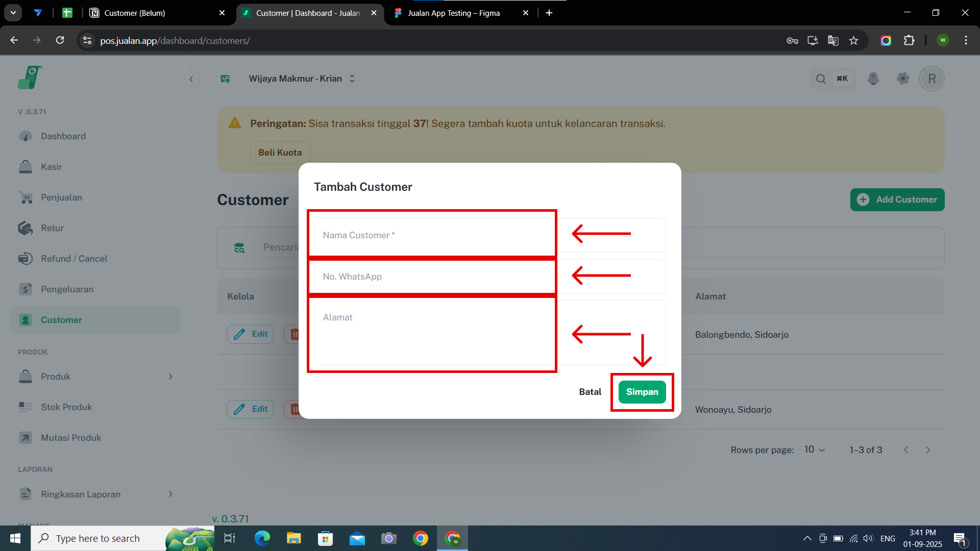This screenshot has height=551, width=980.
Task: Expand the Produk sidebar submenu
Action: click(x=170, y=377)
